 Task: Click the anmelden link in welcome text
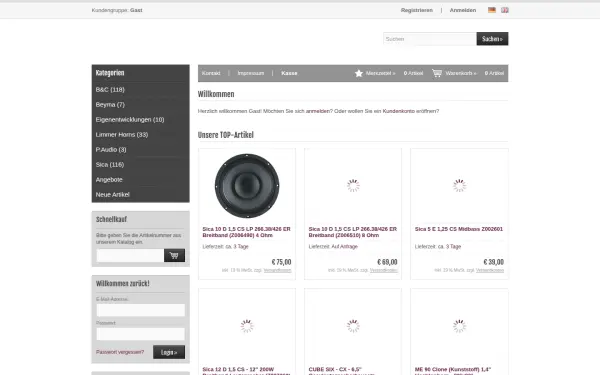click(x=318, y=111)
